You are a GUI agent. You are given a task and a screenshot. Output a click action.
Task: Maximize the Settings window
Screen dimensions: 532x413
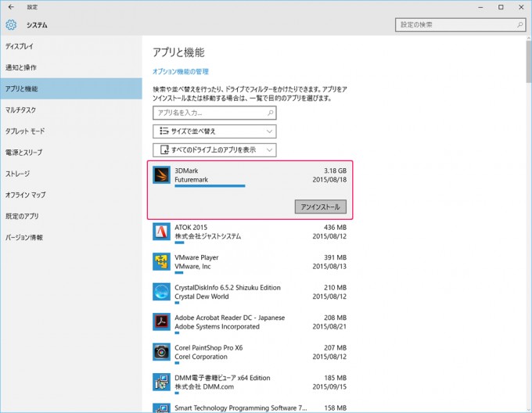pos(501,7)
